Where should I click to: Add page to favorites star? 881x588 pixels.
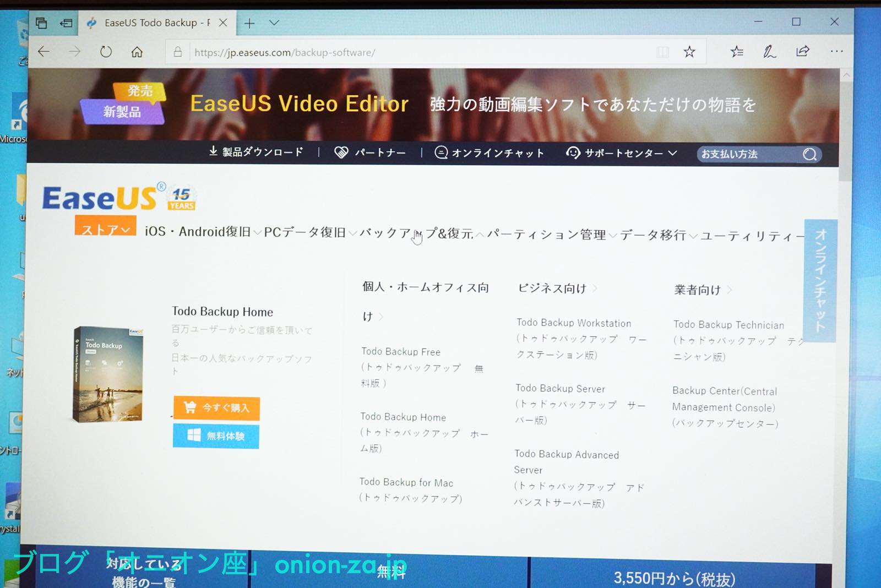[689, 52]
